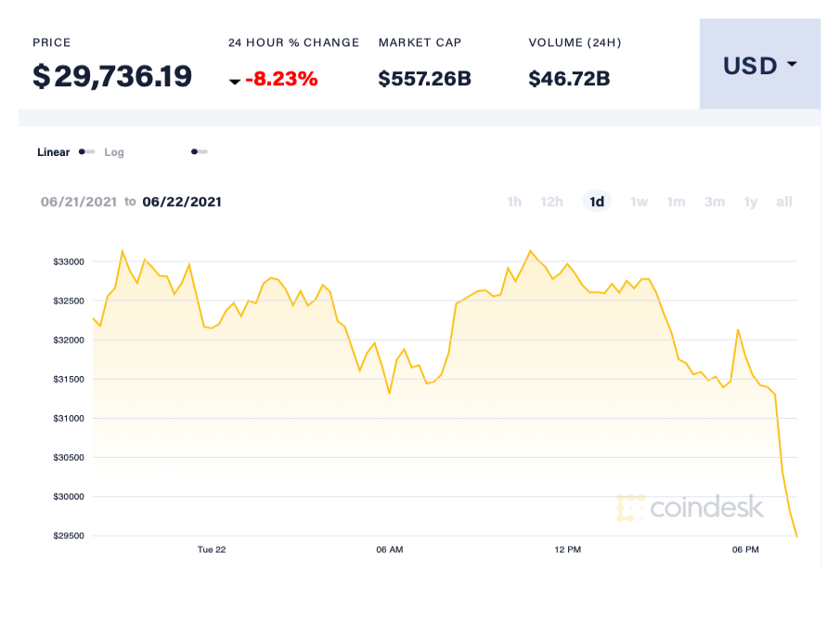Switch the chart to the 1w view
The width and height of the screenshot is (840, 624).
point(639,201)
